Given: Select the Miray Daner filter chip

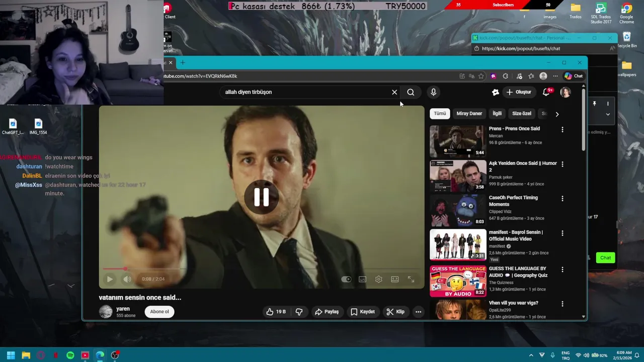Looking at the screenshot, I should (x=469, y=114).
